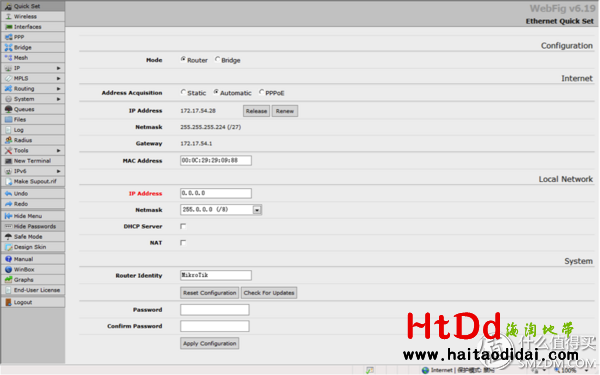Click the Files folder icon
Screen dimensions: 600x375
click(8, 119)
